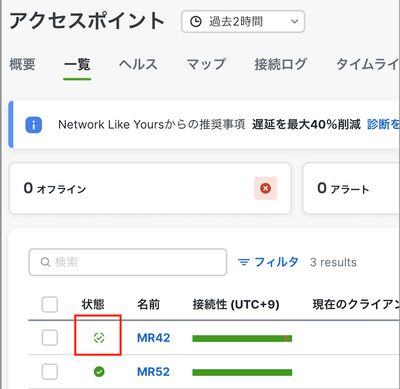This screenshot has height=389, width=400.
Task: Click into the 検索 search field
Action: pyautogui.click(x=128, y=262)
